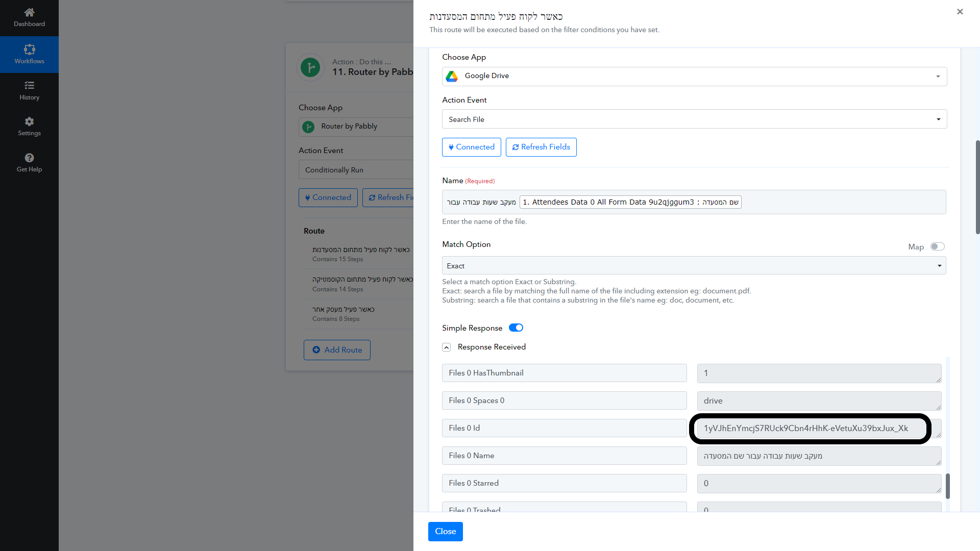Click Refresh Fields in the Router step
980x551 pixels.
(x=388, y=197)
